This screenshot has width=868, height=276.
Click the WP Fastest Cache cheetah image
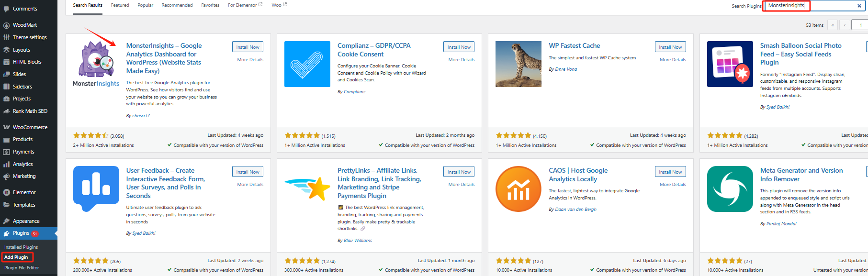coord(519,64)
